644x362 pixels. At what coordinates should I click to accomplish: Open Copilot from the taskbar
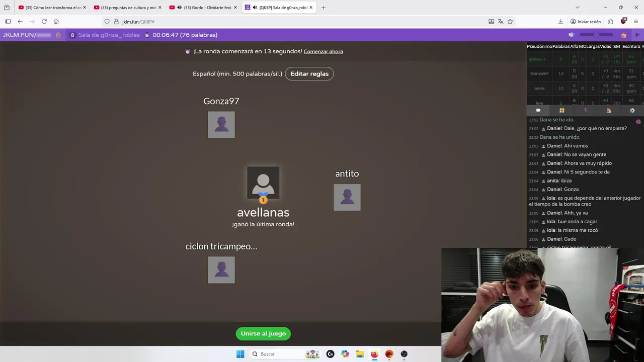(x=345, y=354)
